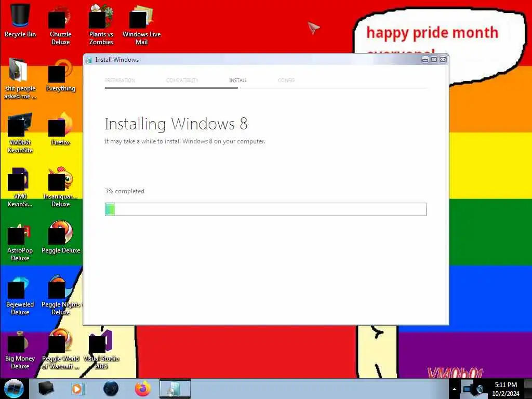Image resolution: width=532 pixels, height=399 pixels.
Task: Launch Peggle Deluxe from the desktop
Action: click(60, 237)
